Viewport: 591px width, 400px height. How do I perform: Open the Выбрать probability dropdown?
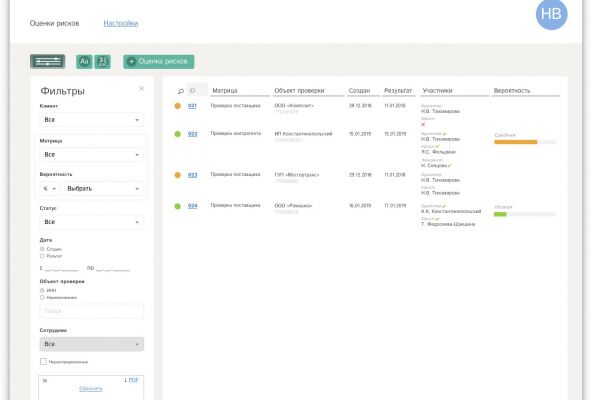point(103,189)
